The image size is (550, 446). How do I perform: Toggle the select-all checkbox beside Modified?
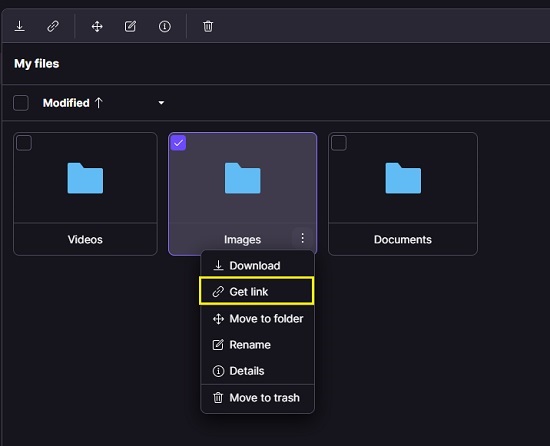pyautogui.click(x=21, y=103)
